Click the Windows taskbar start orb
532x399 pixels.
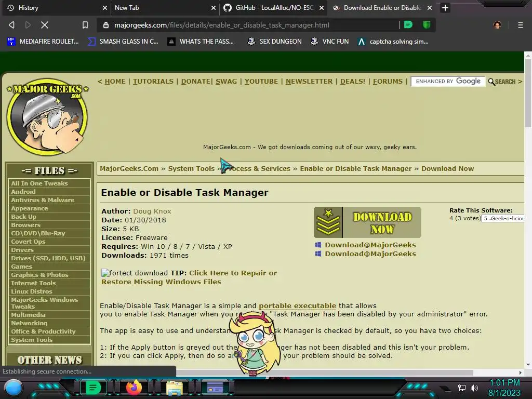click(x=14, y=388)
